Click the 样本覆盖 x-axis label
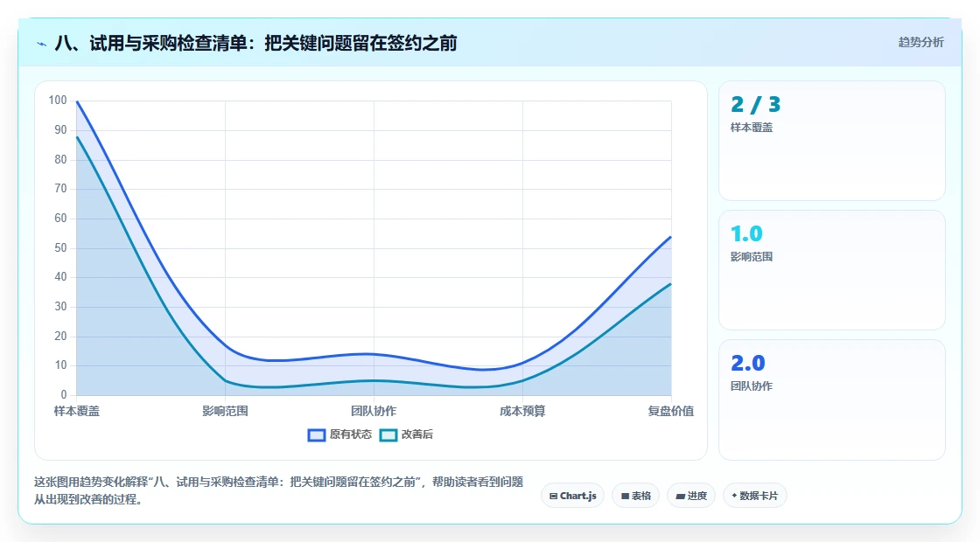The image size is (980, 542). click(77, 411)
